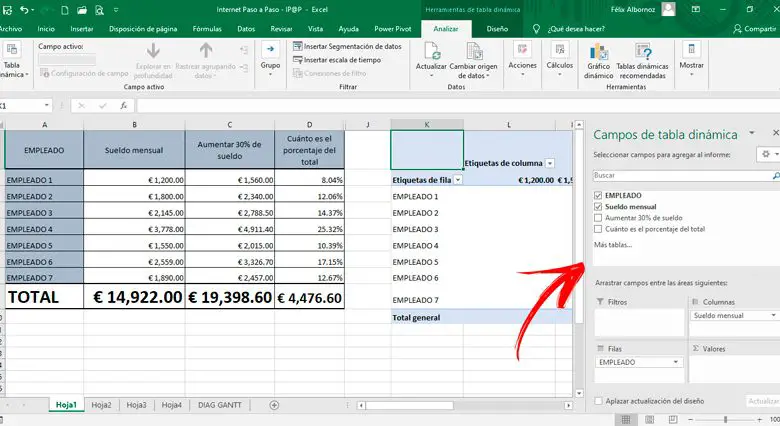
Task: Add a new sheet with plus icon
Action: (274, 405)
